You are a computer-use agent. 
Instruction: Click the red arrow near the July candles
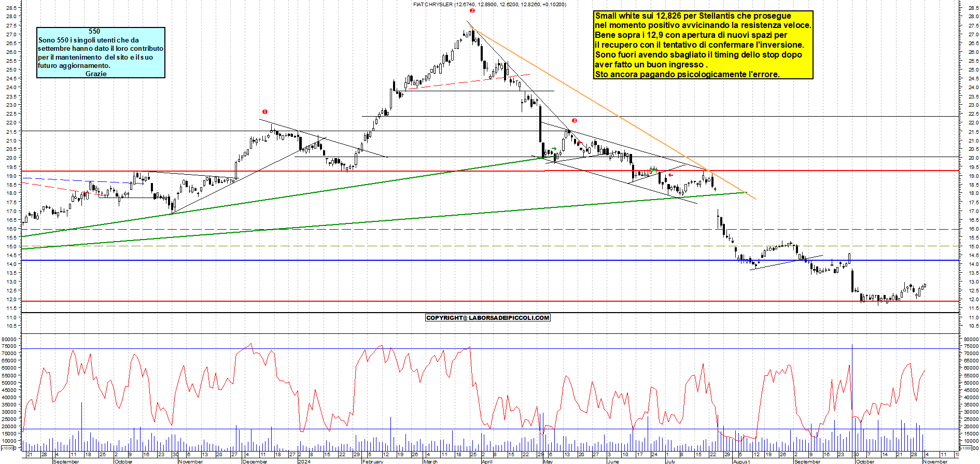coord(670,175)
